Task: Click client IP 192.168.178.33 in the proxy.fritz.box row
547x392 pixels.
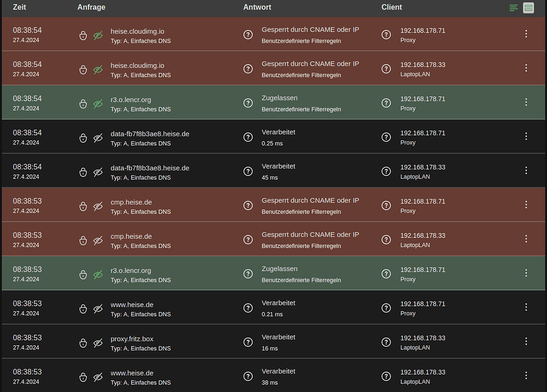Action: point(423,338)
